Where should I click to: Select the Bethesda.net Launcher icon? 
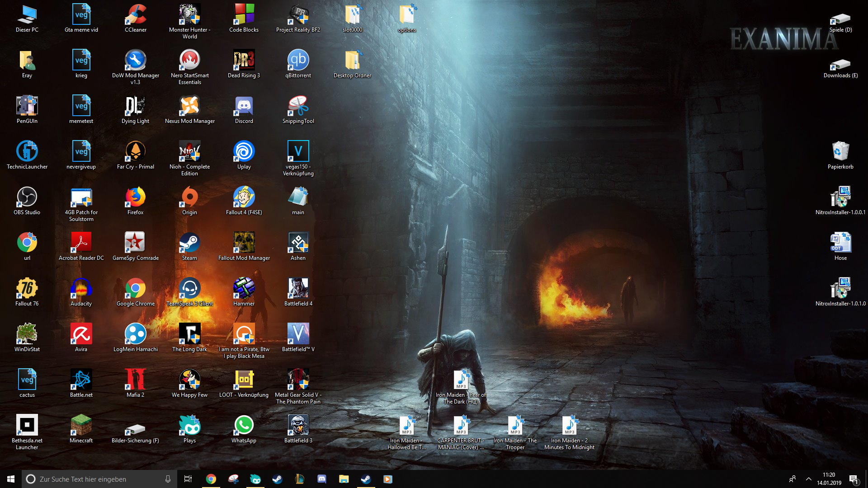coord(27,432)
